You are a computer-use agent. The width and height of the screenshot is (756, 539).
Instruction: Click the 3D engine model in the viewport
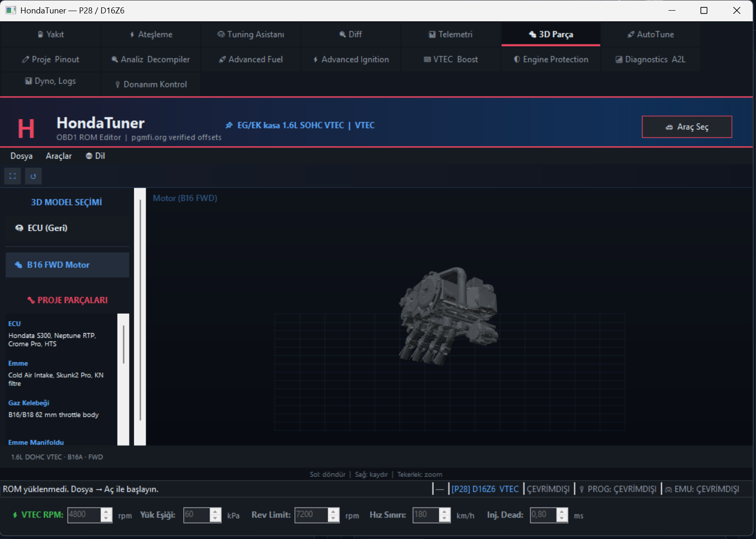pos(448,316)
